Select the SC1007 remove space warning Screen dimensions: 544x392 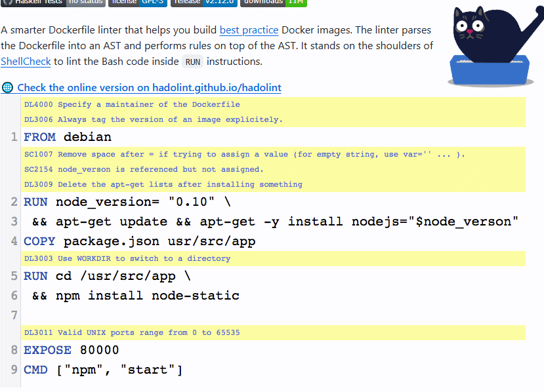point(244,154)
